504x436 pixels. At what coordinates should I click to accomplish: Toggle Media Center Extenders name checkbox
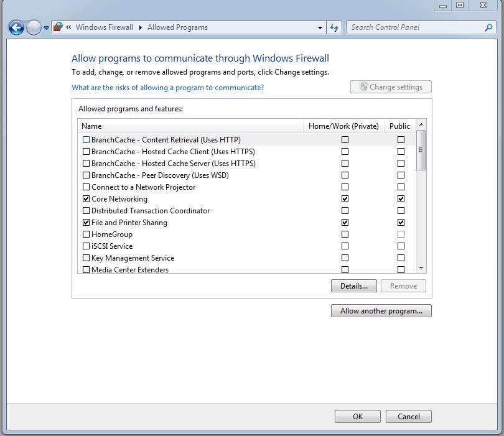pyautogui.click(x=86, y=269)
